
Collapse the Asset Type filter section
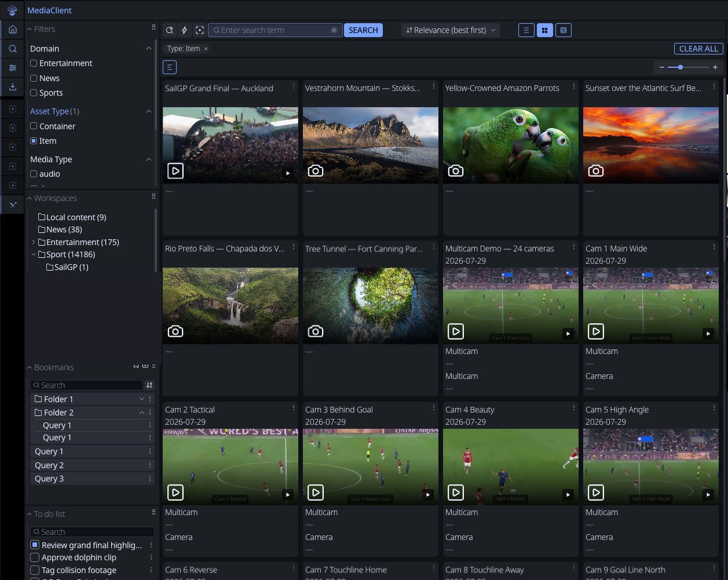[149, 111]
